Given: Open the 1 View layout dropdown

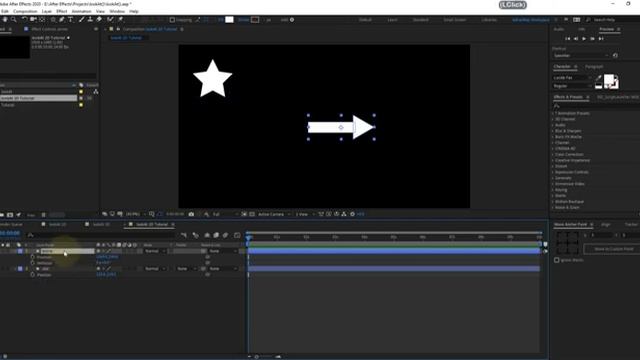Looking at the screenshot, I should click(304, 214).
